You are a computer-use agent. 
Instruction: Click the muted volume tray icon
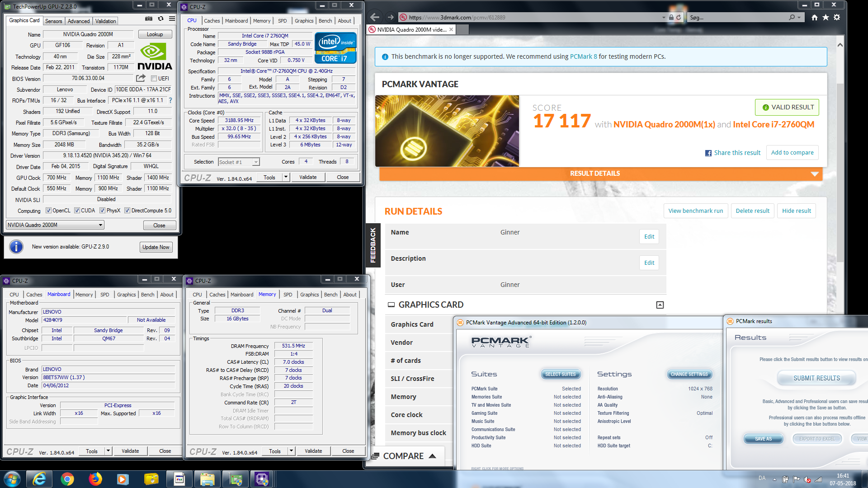pyautogui.click(x=807, y=479)
